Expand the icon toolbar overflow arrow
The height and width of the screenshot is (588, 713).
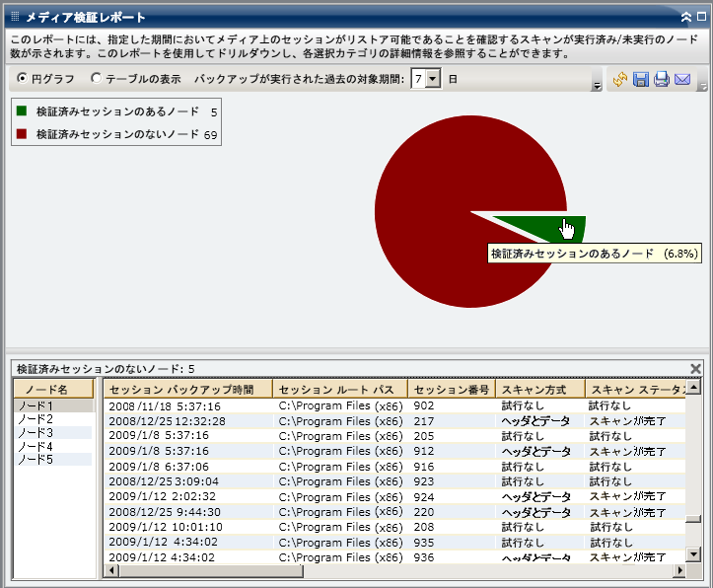coord(703,86)
